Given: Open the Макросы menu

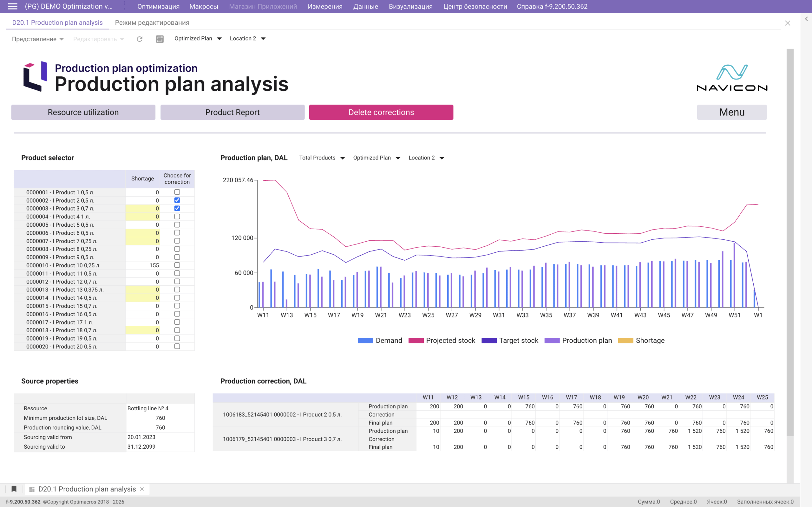Looking at the screenshot, I should (x=204, y=6).
